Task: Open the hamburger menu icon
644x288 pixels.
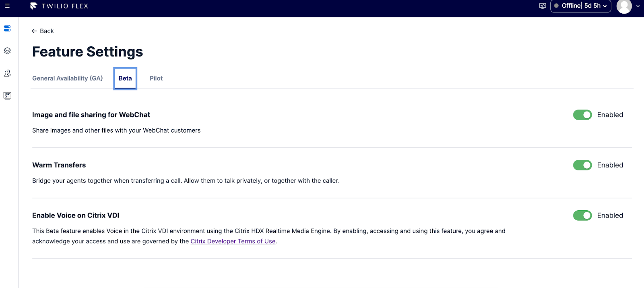Action: [x=7, y=6]
